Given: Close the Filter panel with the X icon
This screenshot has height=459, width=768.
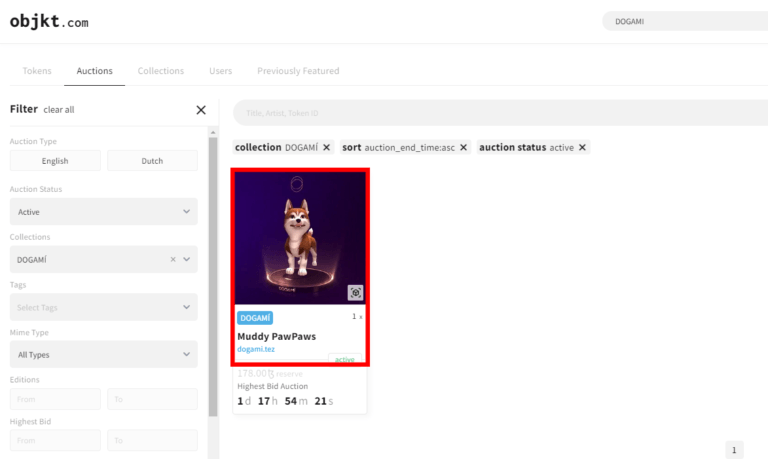Looking at the screenshot, I should click(201, 110).
